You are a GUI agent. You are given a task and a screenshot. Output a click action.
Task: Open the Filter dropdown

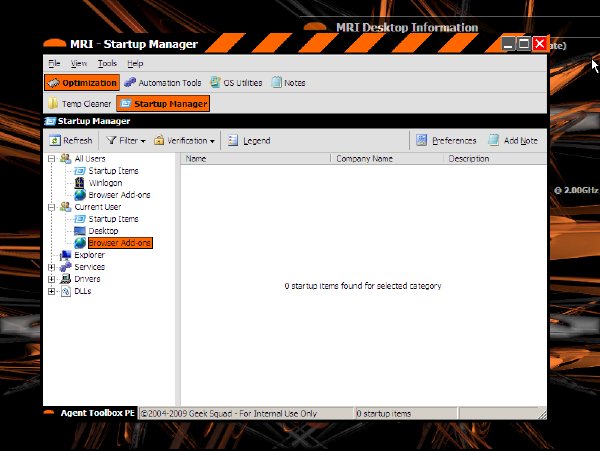[126, 140]
